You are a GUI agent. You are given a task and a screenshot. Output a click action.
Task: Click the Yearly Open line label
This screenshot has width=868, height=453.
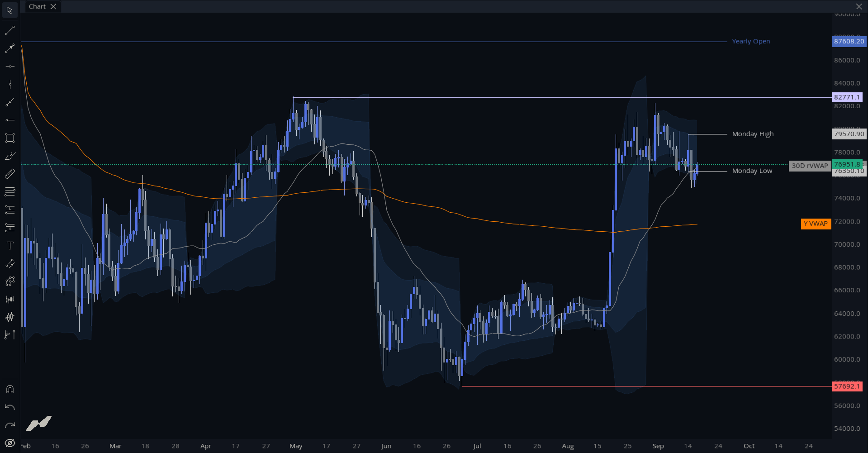click(751, 41)
